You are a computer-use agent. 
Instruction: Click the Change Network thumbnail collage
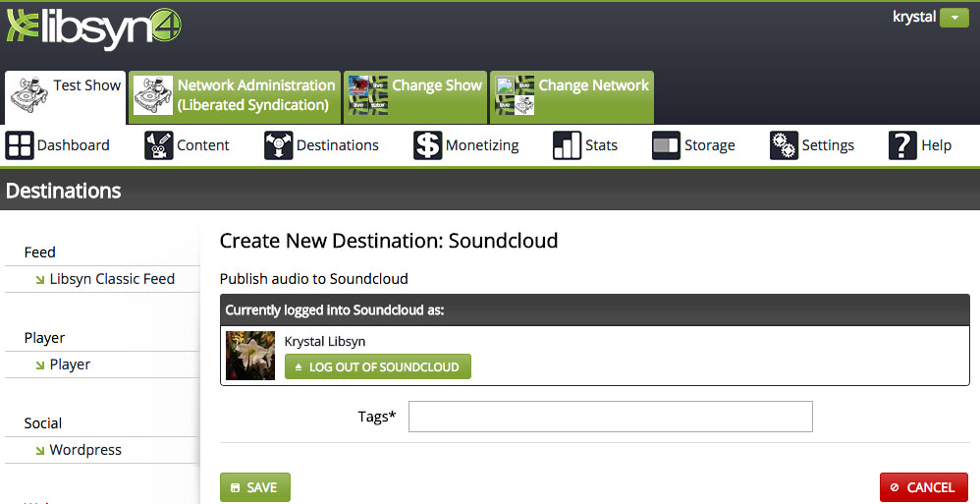point(515,95)
